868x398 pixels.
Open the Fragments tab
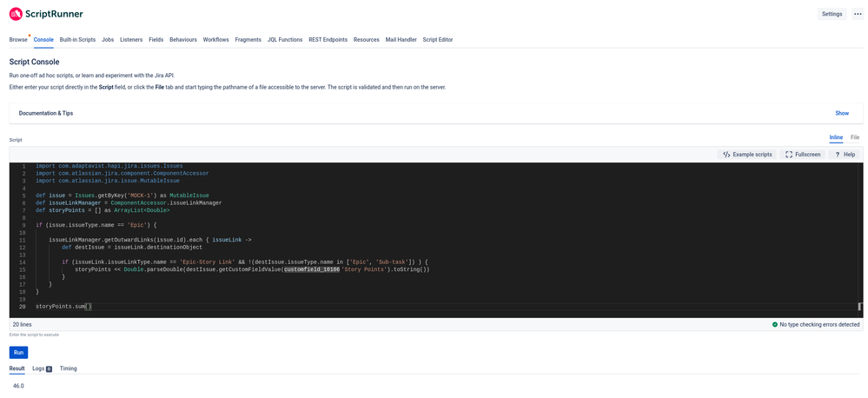coord(248,40)
